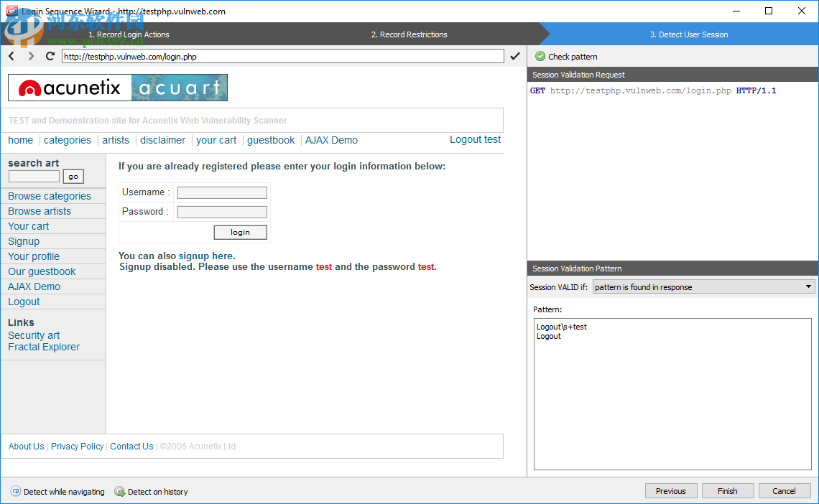Open the your cart top link

216,140
